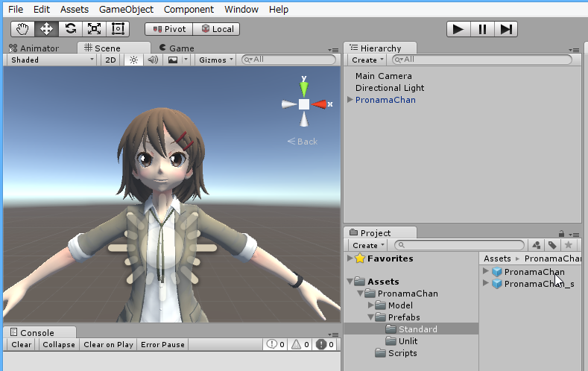Select the Scale tool

(94, 29)
